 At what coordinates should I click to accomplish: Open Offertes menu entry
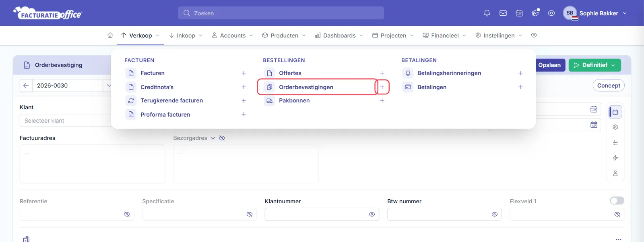coord(290,73)
